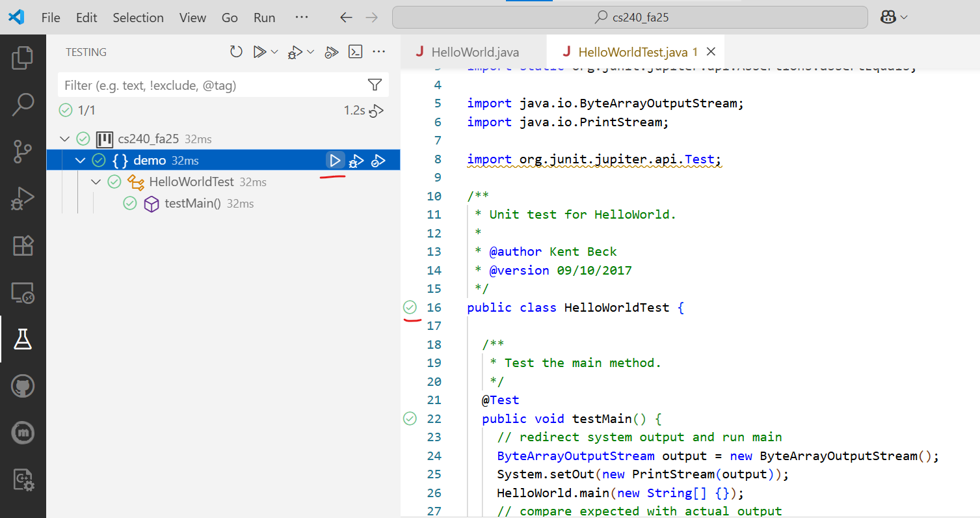Run tests with coverage in Testing toolbar
Viewport: 980px width, 518px height.
coord(332,52)
